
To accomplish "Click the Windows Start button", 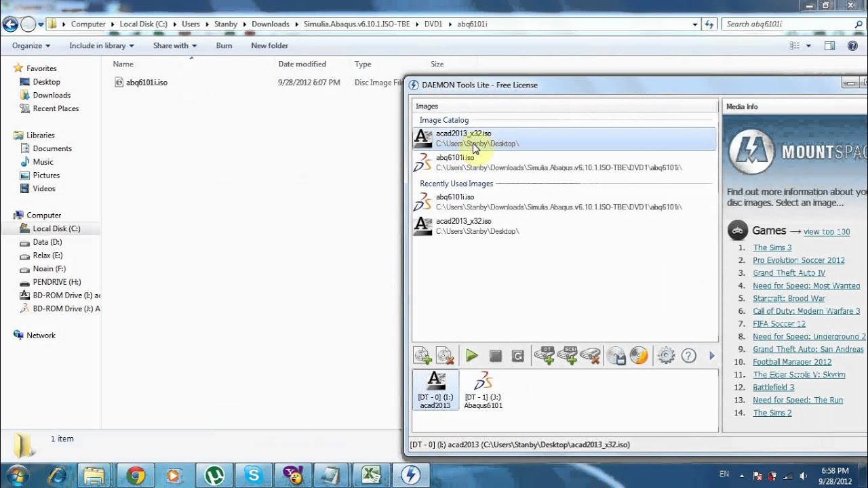I will pyautogui.click(x=16, y=474).
